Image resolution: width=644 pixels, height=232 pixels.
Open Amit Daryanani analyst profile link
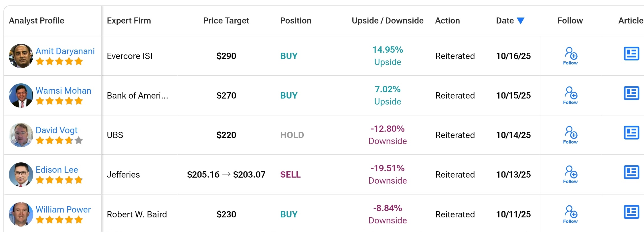click(65, 51)
